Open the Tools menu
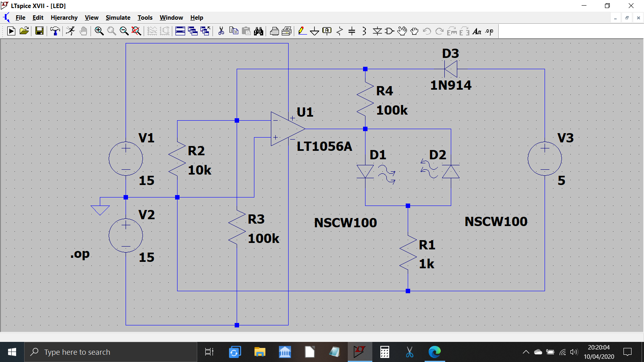Screen dimensions: 644x362 pyautogui.click(x=145, y=18)
